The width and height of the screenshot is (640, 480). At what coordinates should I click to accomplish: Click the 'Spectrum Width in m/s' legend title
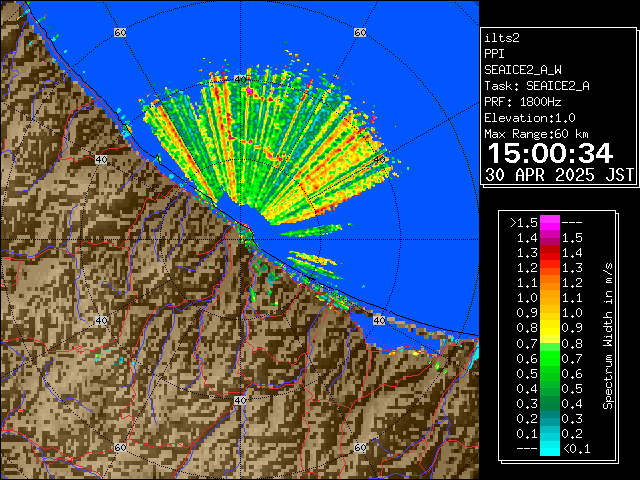tap(608, 336)
